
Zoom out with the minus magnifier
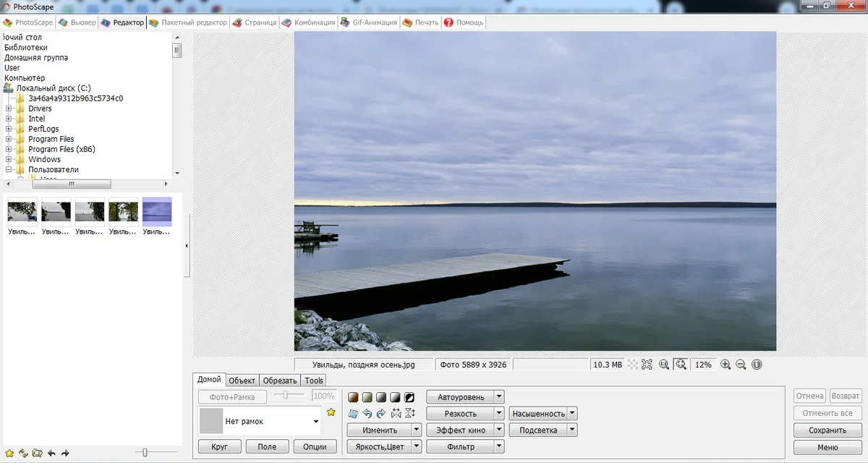tap(741, 365)
